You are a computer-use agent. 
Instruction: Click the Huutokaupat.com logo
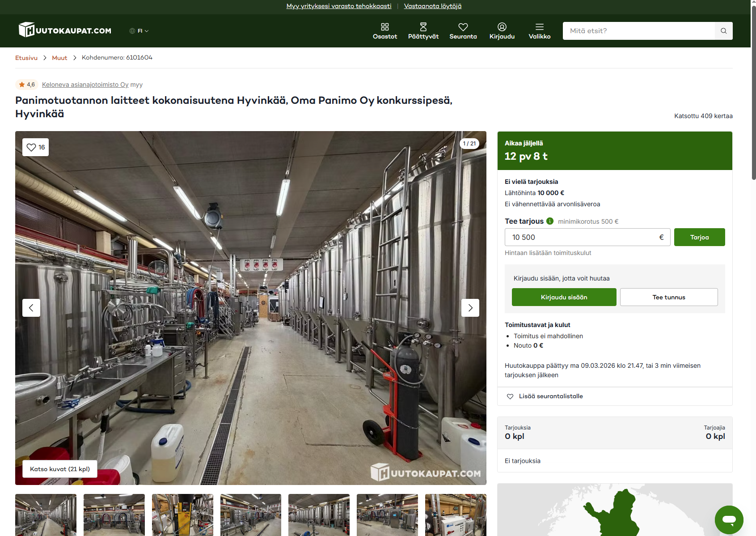click(65, 30)
